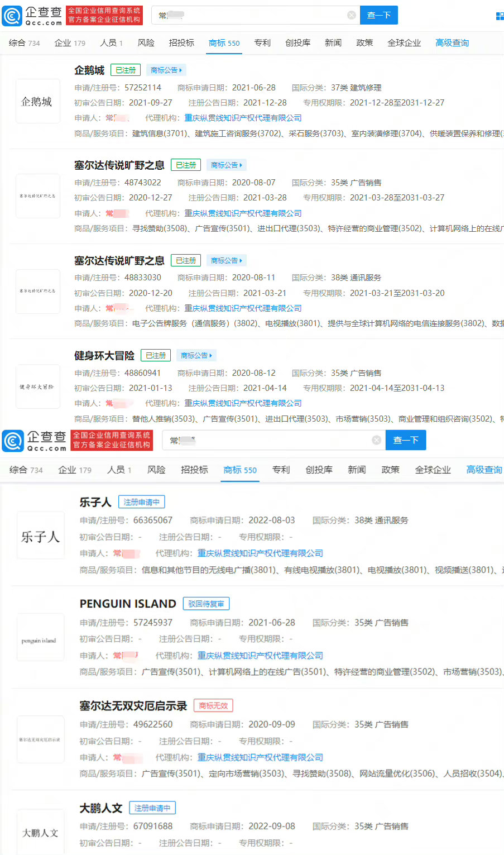Open 商标公告 for 企鹅城 trademark
Screen dimensions: 504x855
(x=166, y=70)
